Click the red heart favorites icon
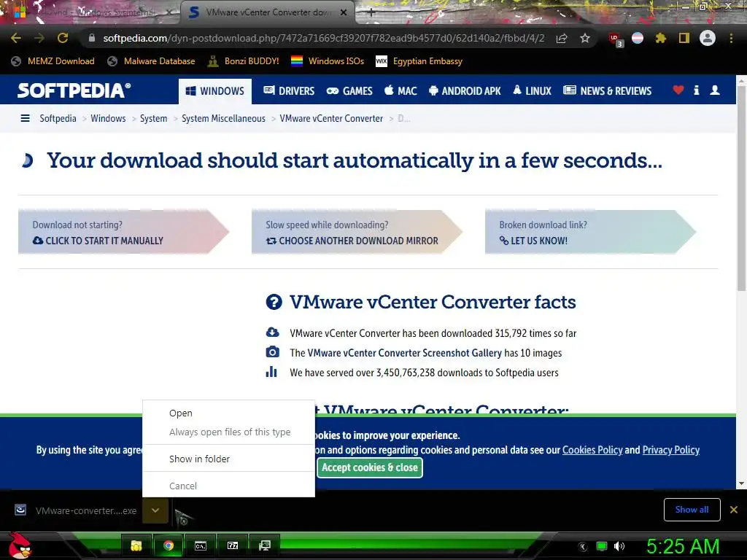This screenshot has width=747, height=560. click(678, 90)
